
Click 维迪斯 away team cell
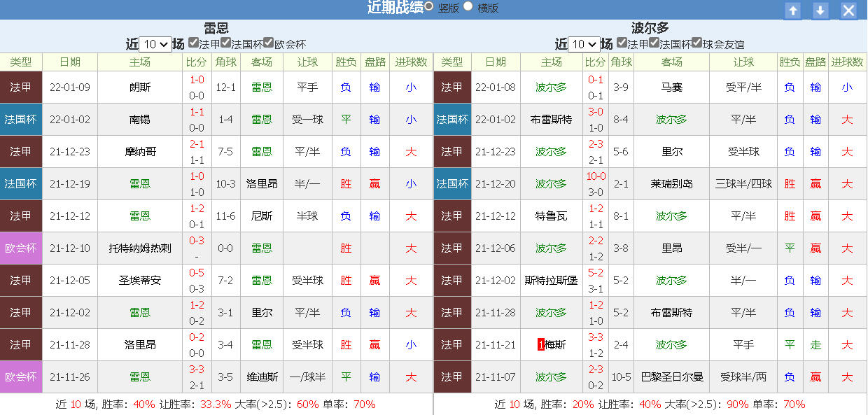262,377
